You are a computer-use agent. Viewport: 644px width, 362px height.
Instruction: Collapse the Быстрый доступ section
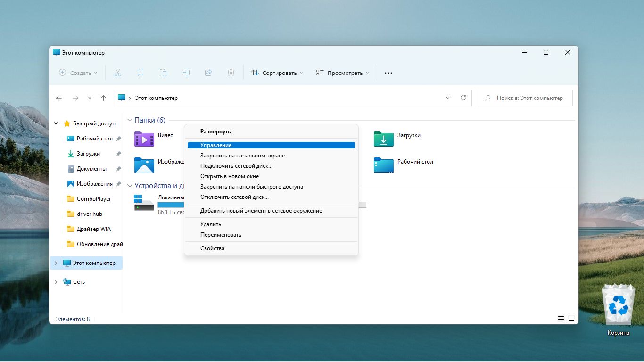pos(56,123)
